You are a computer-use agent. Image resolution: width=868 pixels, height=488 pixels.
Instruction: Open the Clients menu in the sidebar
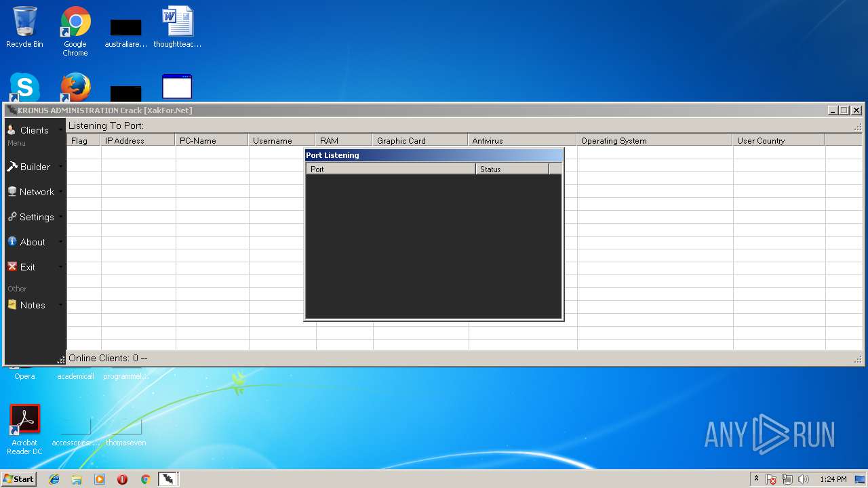pyautogui.click(x=34, y=130)
